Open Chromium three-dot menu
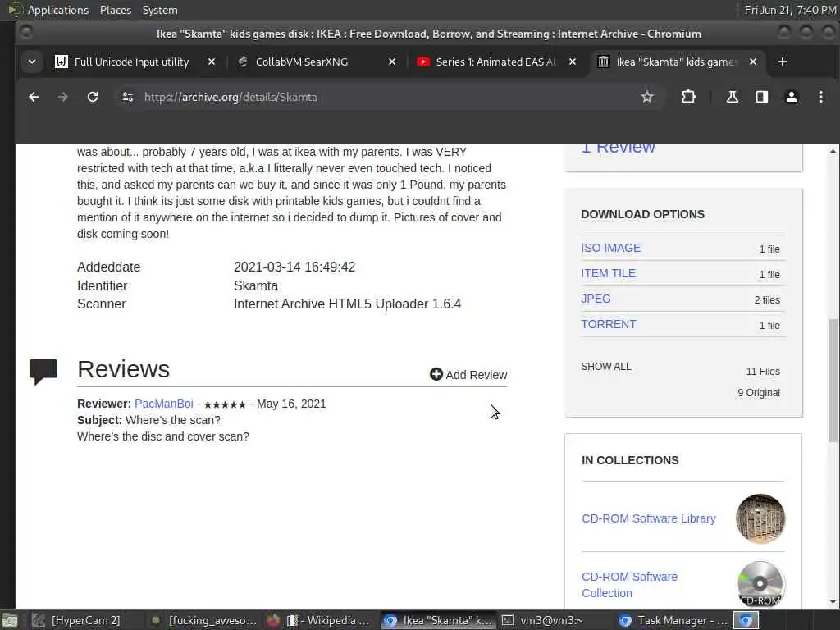Screen dimensions: 840x630 click(x=820, y=97)
